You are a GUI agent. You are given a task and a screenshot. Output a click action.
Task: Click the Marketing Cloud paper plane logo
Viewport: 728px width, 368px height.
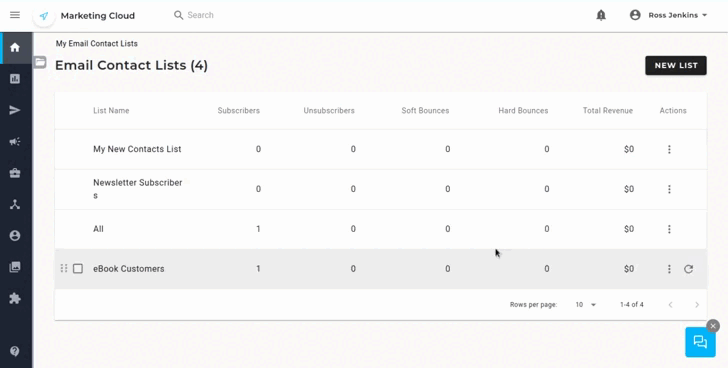44,16
